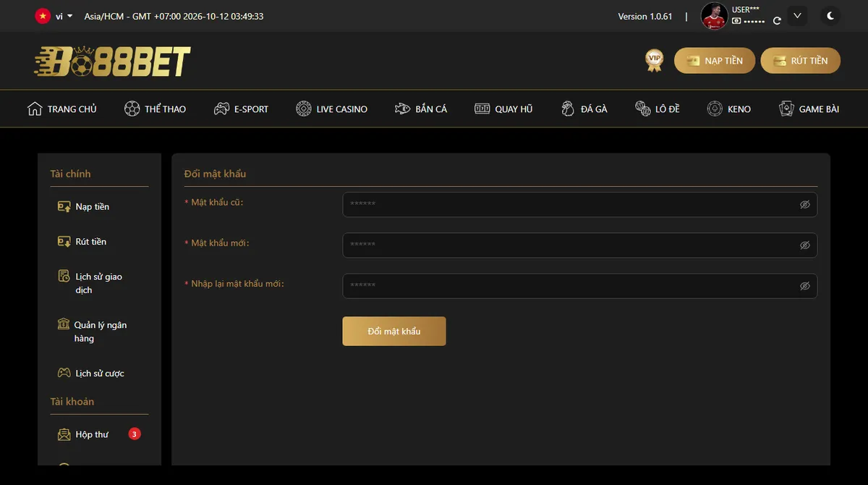Open the user avatar picture
This screenshot has height=485, width=868.
tap(715, 16)
